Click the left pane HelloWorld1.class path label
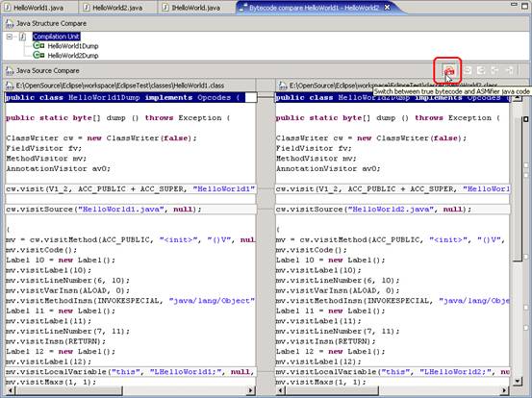This screenshot has height=398, width=532. tap(120, 86)
